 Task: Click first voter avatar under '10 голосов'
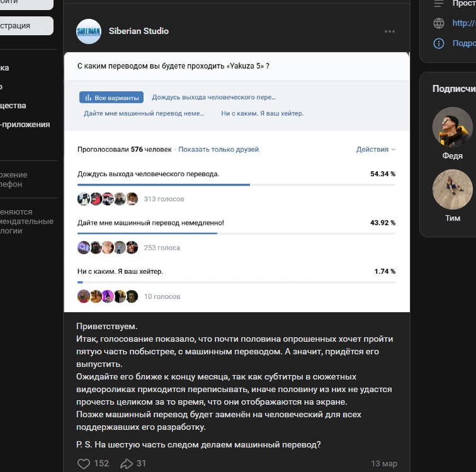(84, 296)
